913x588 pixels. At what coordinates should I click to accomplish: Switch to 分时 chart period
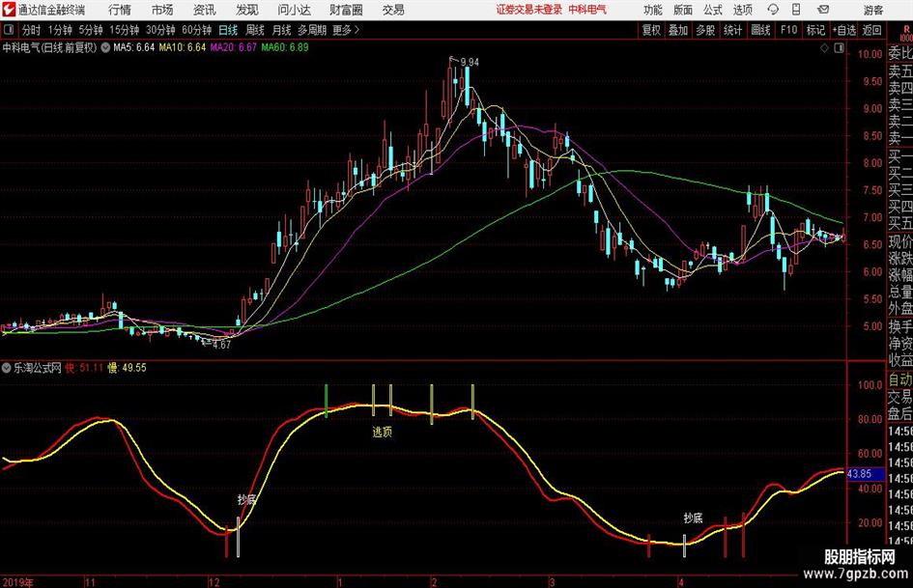point(31,30)
